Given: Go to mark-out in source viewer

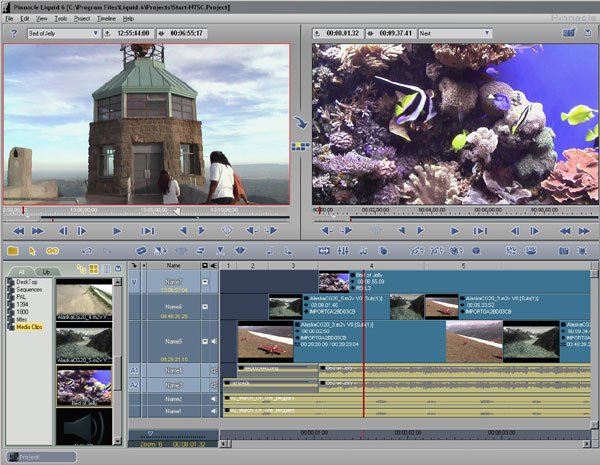Looking at the screenshot, I should [271, 230].
